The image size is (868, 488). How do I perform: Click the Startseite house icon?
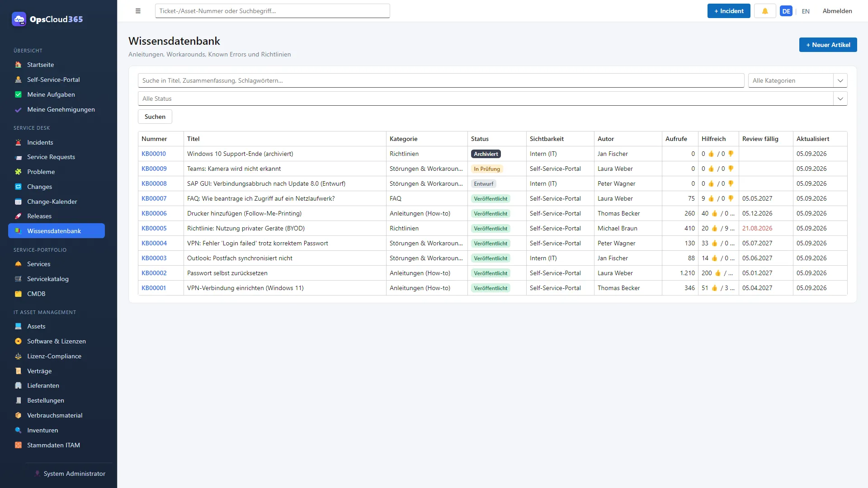point(18,65)
